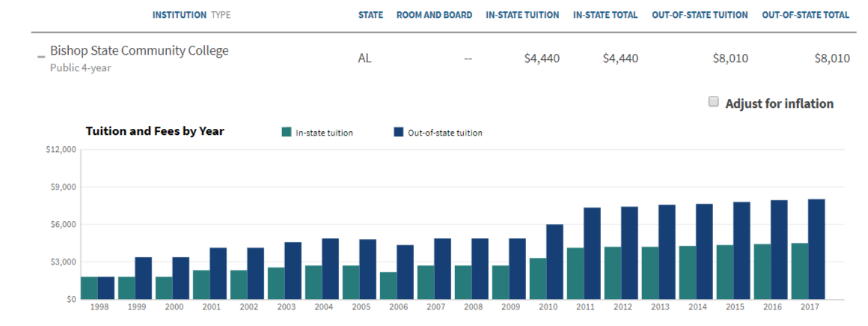Click the 2006 in-state tuition bar
868x326 pixels.
click(x=388, y=286)
